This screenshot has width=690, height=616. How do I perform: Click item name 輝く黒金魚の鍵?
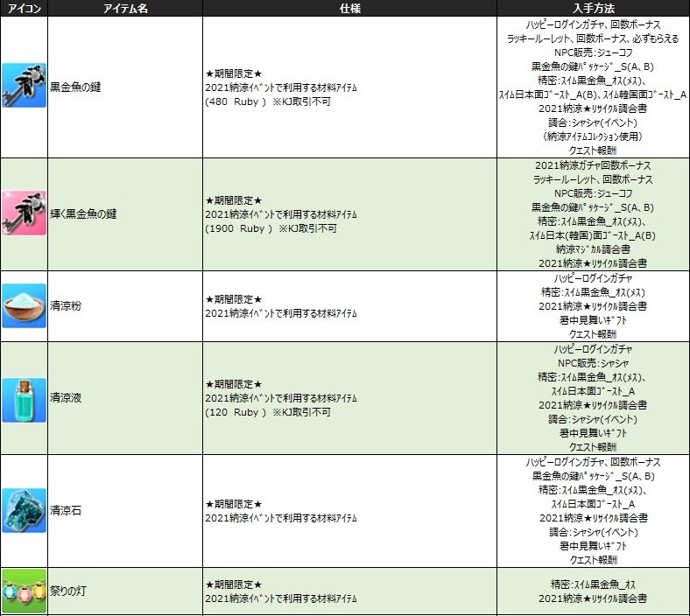pyautogui.click(x=83, y=214)
